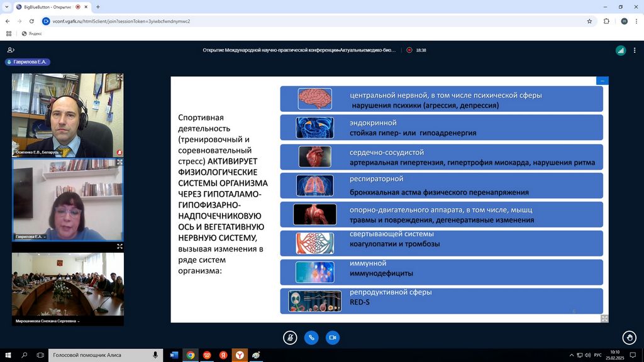Image resolution: width=644 pixels, height=362 pixels.
Task: Make the presentation slide fullscreen
Action: (x=604, y=319)
